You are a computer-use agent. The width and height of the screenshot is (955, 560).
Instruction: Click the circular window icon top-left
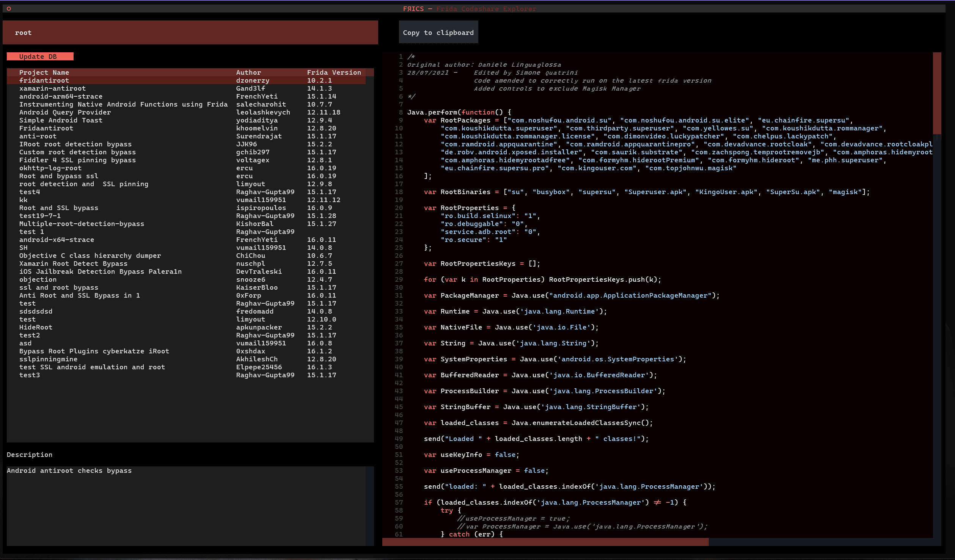[x=8, y=8]
